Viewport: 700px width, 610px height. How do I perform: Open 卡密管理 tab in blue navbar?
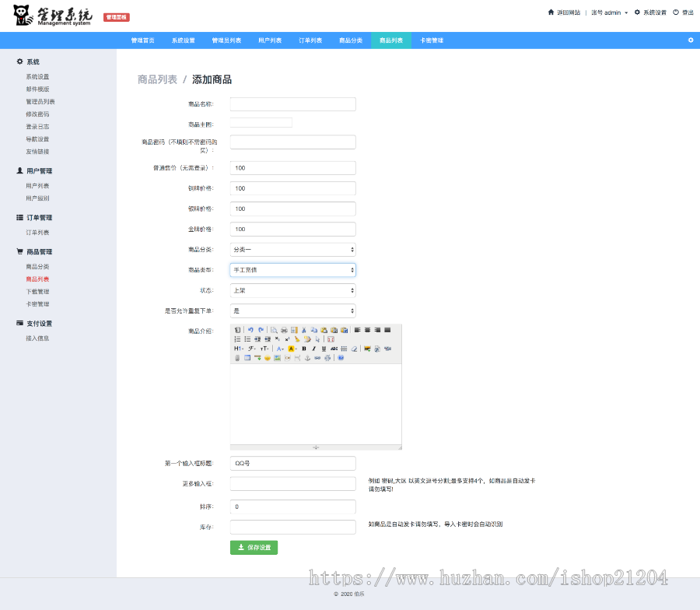[432, 40]
